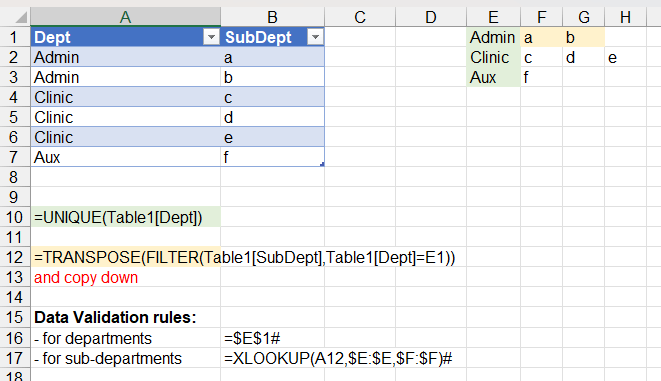Select the =XLOOKUP(A12,$E:$E,$F:$F)# cell
Screen dimensions: 661x381
[x=272, y=358]
